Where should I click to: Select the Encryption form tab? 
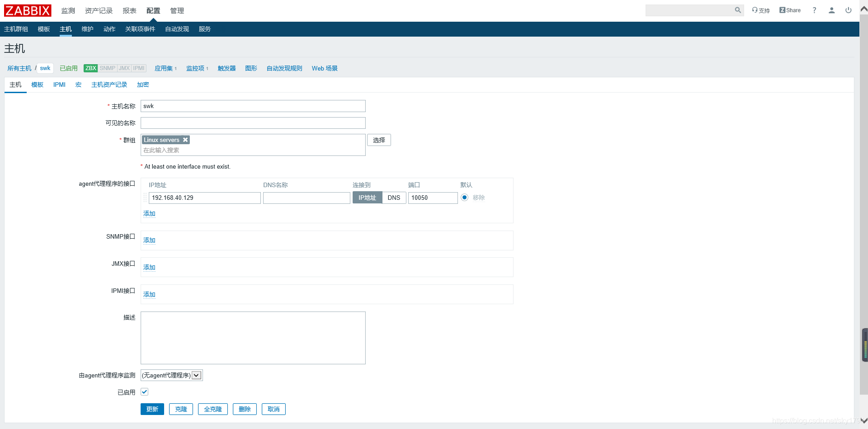143,85
